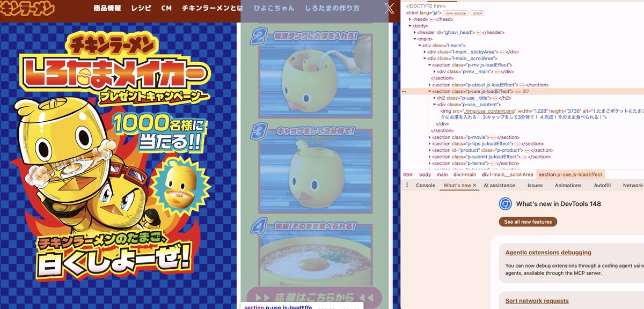Collapse the selected p-use section triangle
The image size is (644, 309).
point(429,92)
